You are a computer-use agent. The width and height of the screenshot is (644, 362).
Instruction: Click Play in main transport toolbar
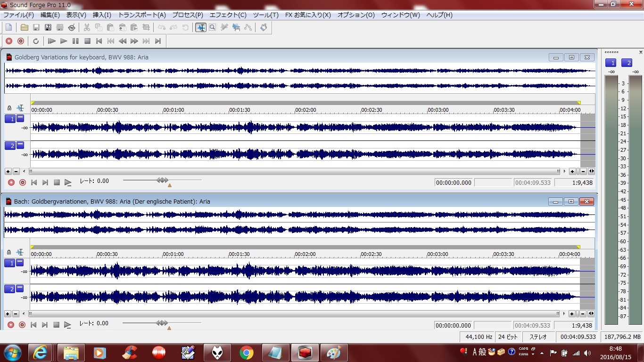click(64, 41)
